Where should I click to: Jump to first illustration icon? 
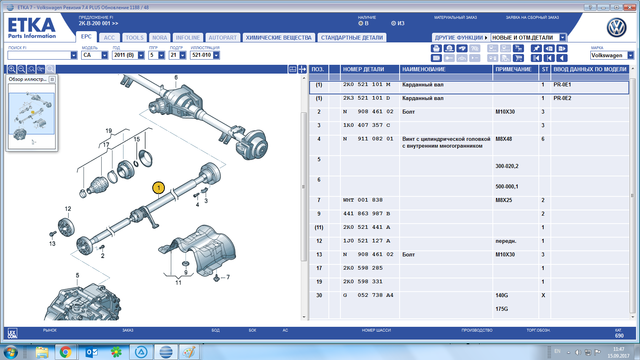click(536, 58)
